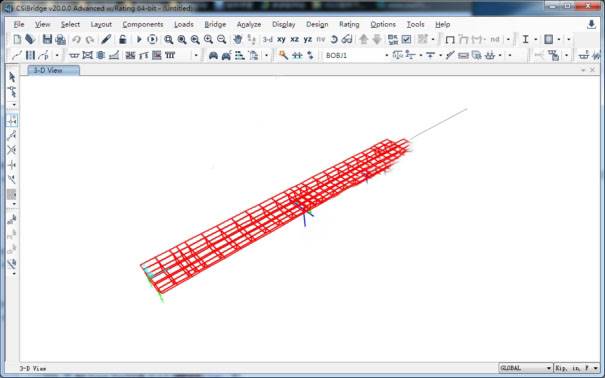Toggle the snap to points and grid icon
605x378 pixels.
tap(12, 121)
